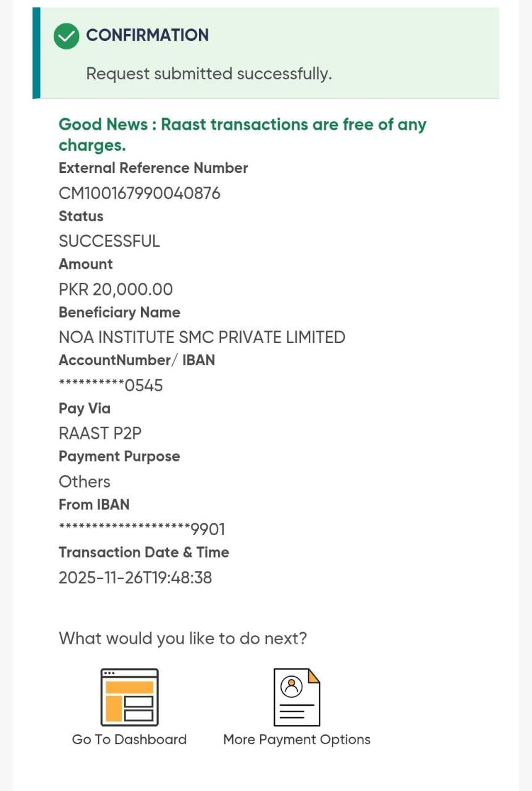Click the Raast free charges notice
The height and width of the screenshot is (791, 532).
pos(242,134)
